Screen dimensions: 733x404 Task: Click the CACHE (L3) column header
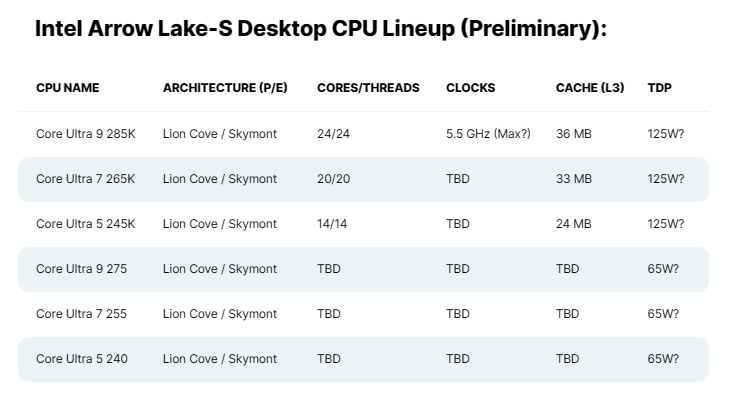coord(590,88)
